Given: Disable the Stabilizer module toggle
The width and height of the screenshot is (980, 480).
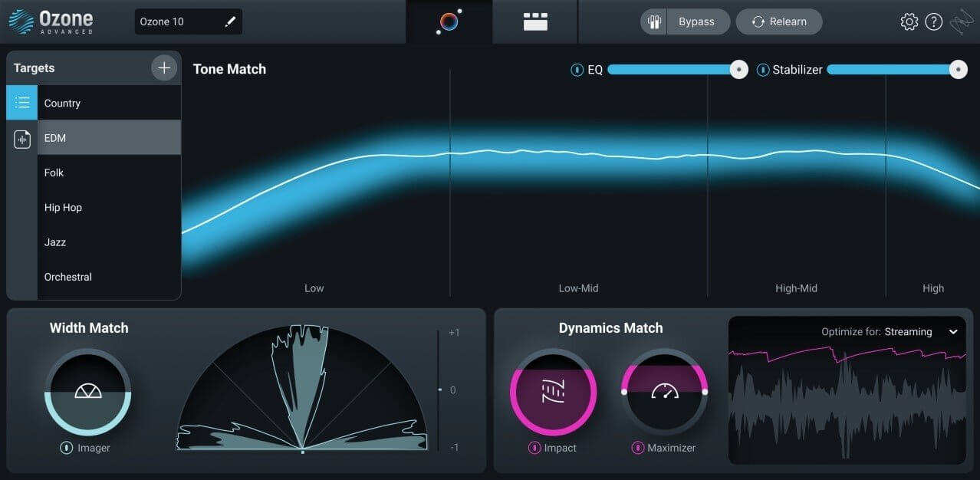Looking at the screenshot, I should pos(762,70).
